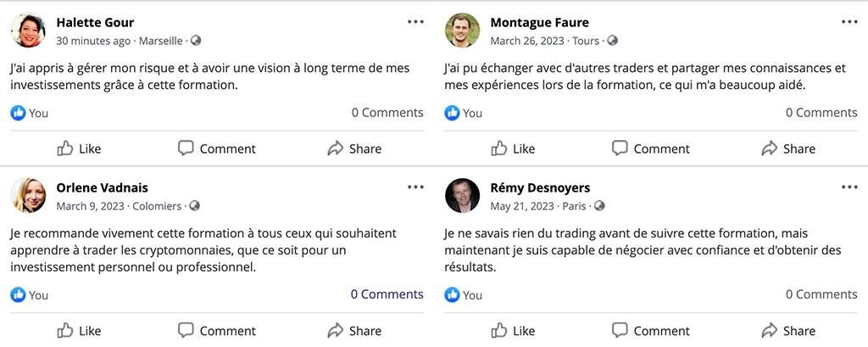Open the three-dot menu on Halette Gour's post
The height and width of the screenshot is (347, 868).
[415, 22]
